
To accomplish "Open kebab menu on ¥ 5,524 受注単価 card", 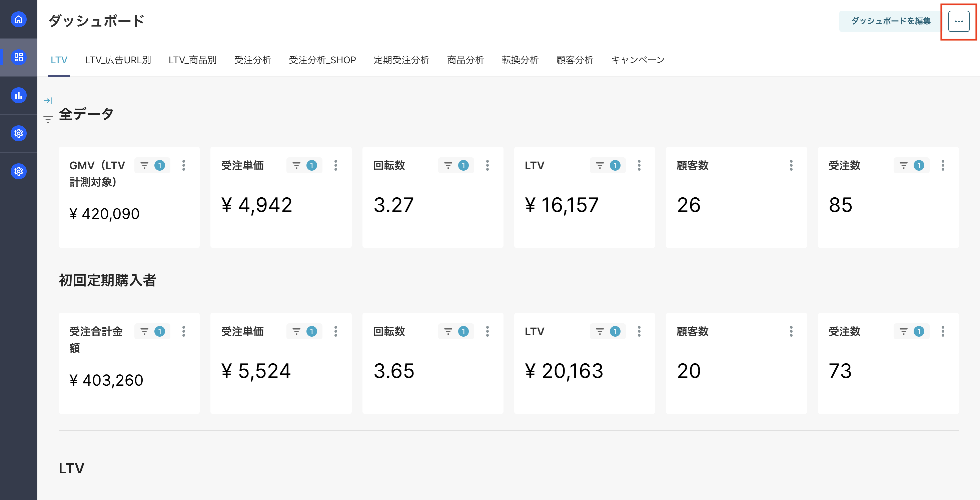I will coord(335,332).
